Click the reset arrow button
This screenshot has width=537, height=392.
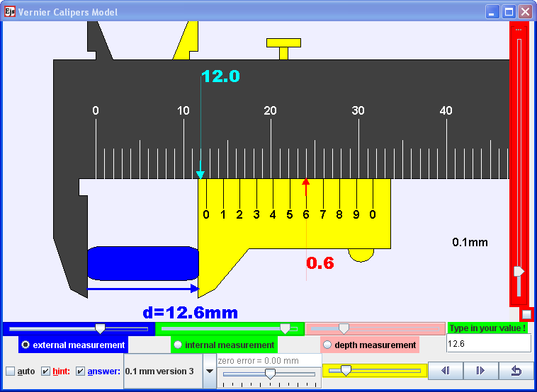(x=516, y=371)
